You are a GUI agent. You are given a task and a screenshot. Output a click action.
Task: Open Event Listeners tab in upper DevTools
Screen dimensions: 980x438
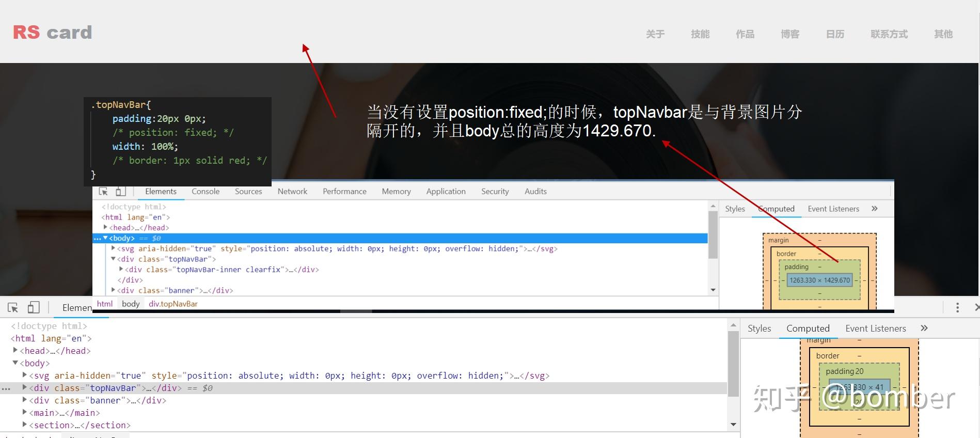(833, 209)
